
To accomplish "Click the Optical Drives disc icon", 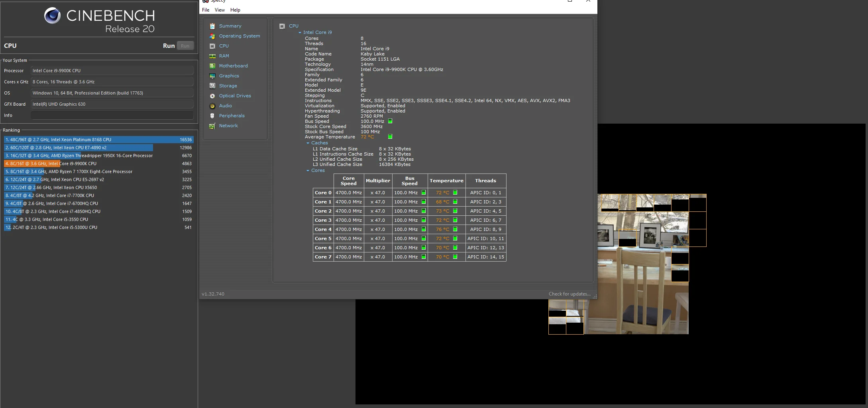I will pos(212,96).
